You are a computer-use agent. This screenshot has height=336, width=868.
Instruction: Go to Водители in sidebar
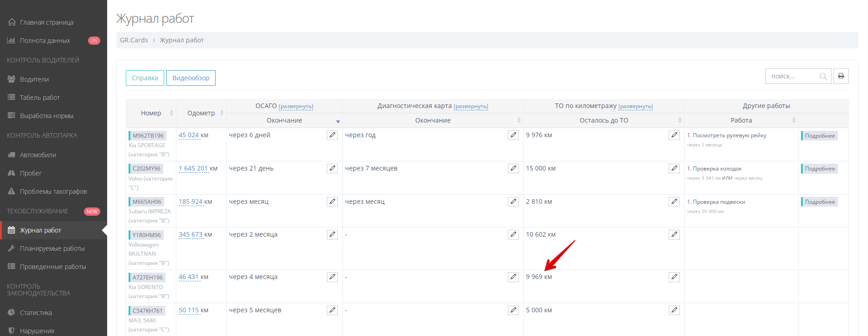(x=34, y=79)
